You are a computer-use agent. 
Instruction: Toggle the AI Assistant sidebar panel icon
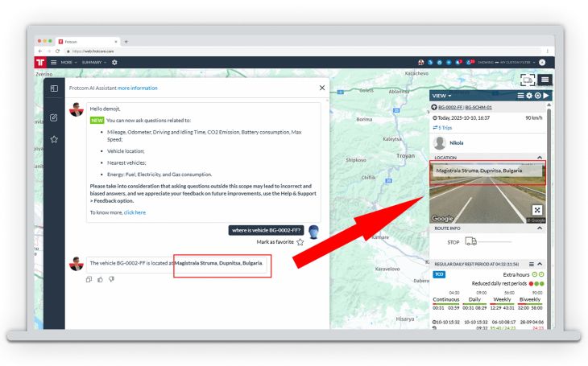point(54,88)
